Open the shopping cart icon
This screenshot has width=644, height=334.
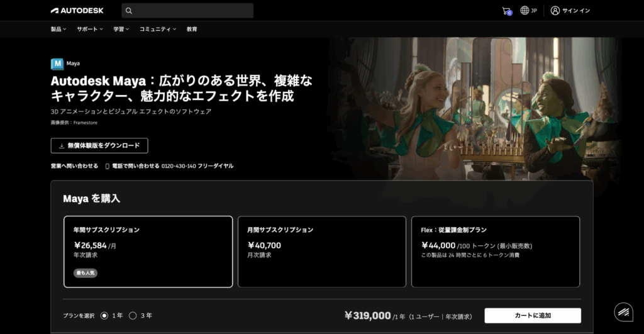(506, 11)
